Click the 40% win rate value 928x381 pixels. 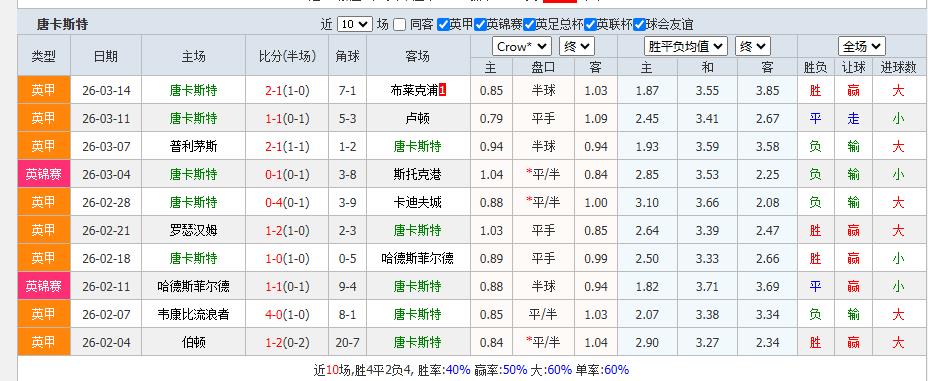click(x=458, y=370)
